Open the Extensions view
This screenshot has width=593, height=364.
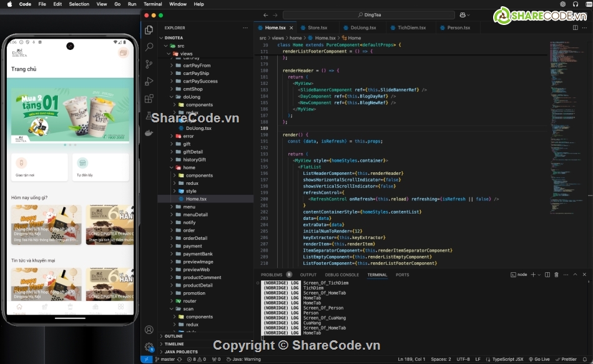coord(149,99)
